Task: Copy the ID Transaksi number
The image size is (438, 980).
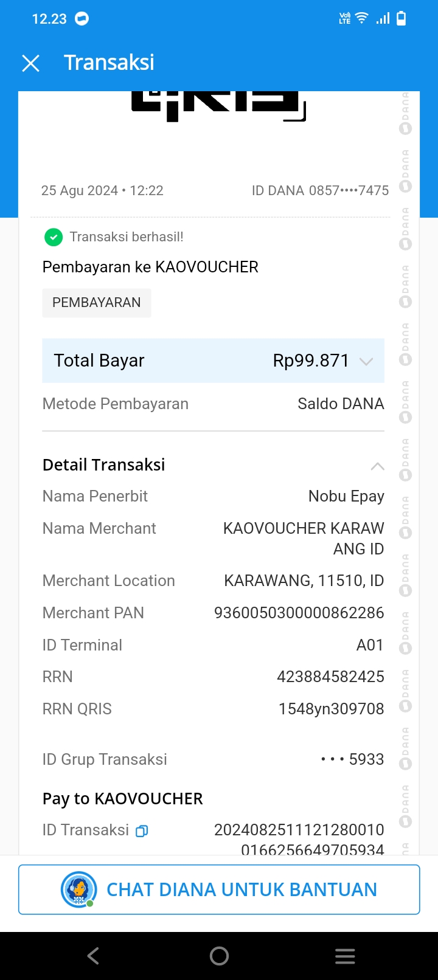Action: point(142,830)
